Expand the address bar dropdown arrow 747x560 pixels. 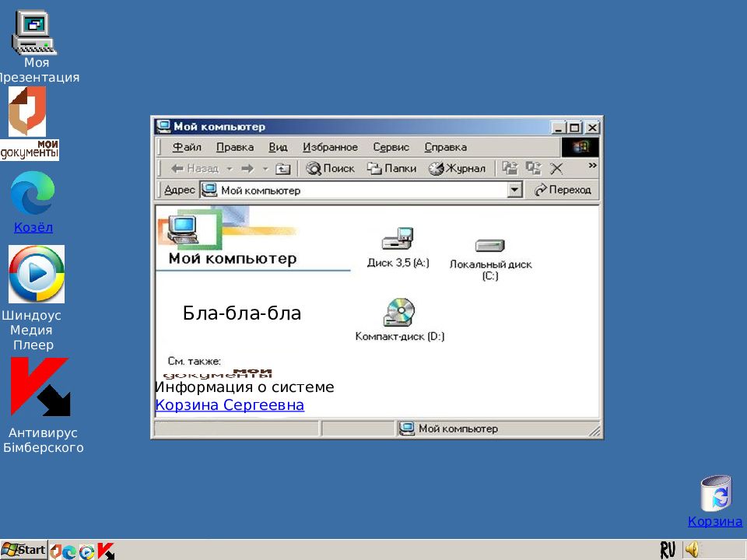514,190
